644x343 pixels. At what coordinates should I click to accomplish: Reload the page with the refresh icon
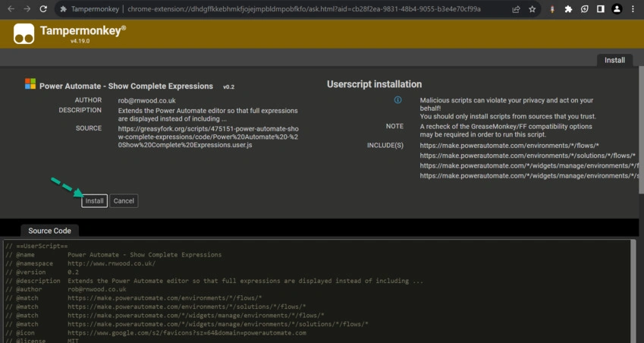43,8
